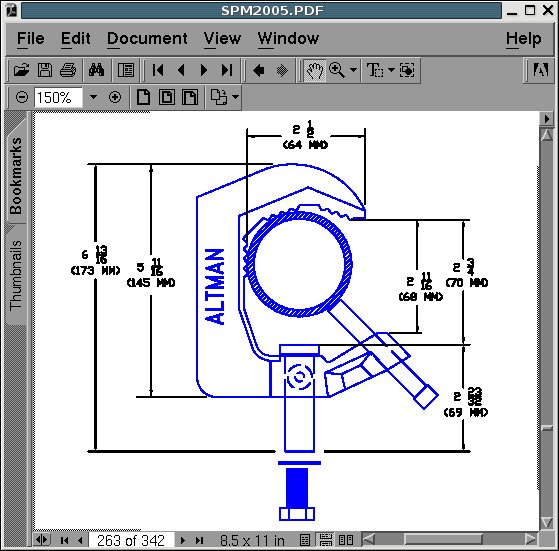The image size is (559, 551).
Task: Go to first page toolbar button
Action: click(158, 70)
